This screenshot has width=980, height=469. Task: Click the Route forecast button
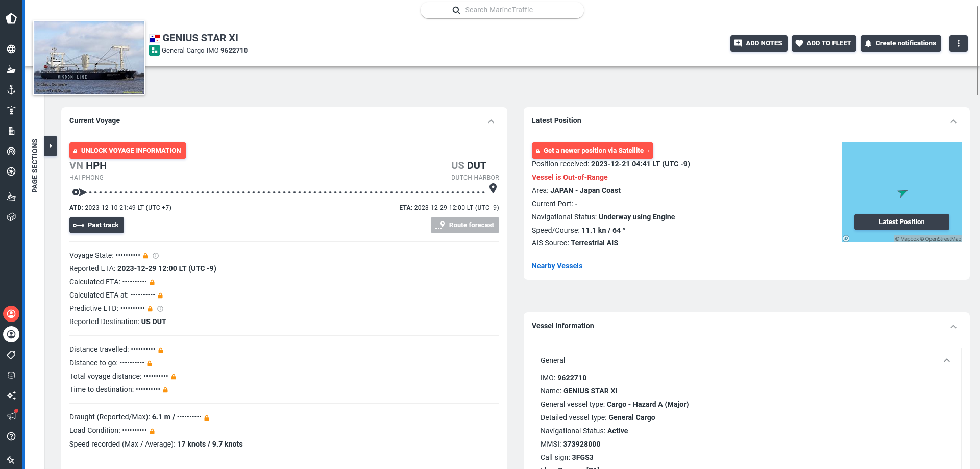(465, 225)
